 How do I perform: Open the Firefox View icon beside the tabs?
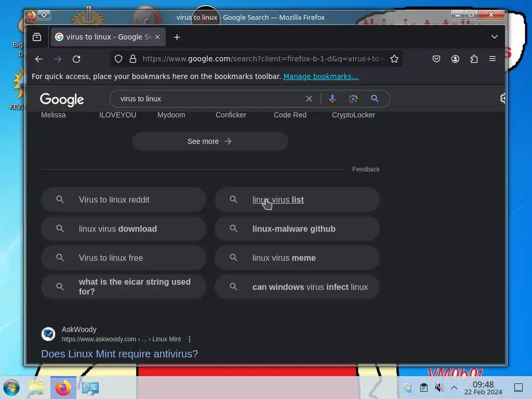(37, 37)
